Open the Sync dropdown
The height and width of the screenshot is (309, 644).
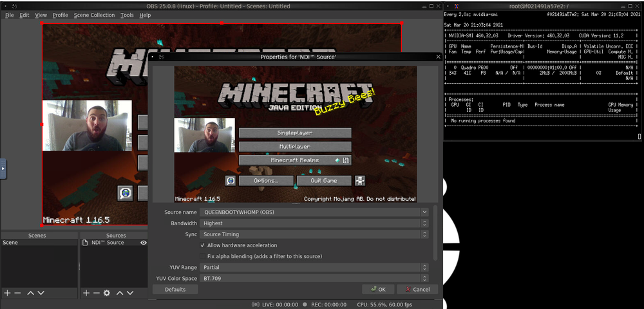[x=314, y=234]
